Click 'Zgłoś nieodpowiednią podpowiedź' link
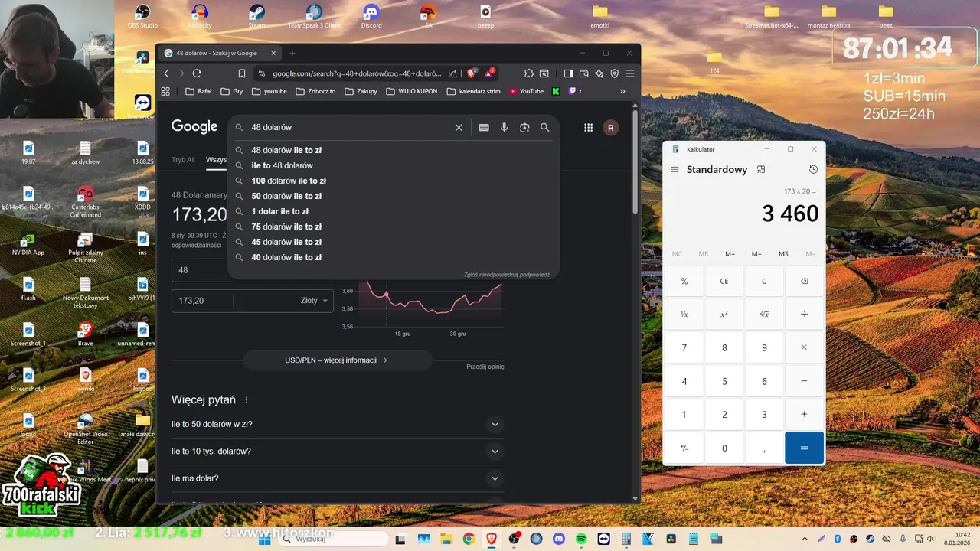The image size is (980, 551). [507, 274]
